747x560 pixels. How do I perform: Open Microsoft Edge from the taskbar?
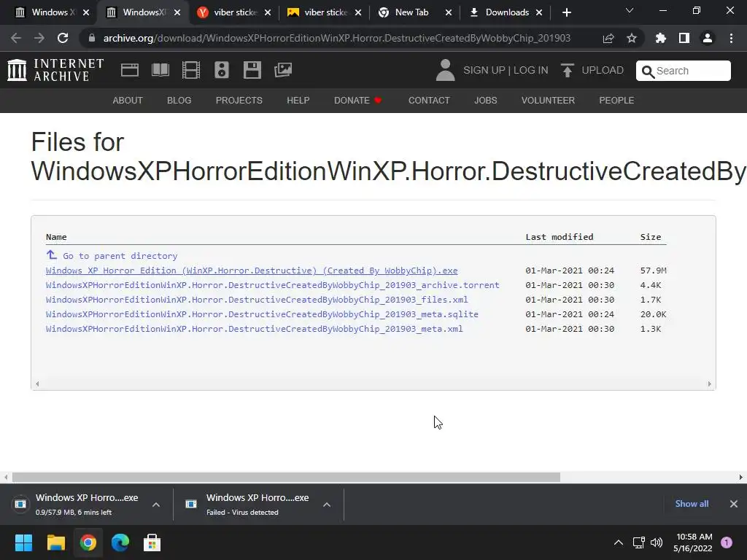(120, 542)
